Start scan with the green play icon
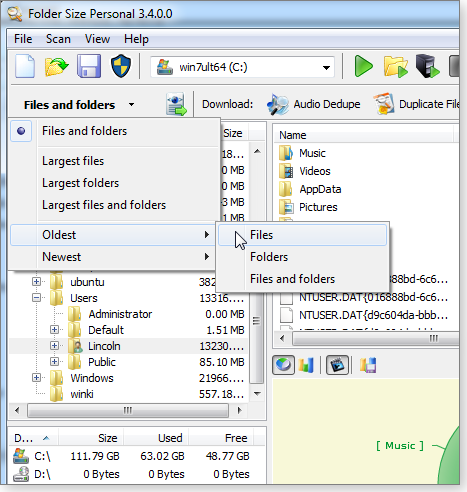 [x=363, y=66]
